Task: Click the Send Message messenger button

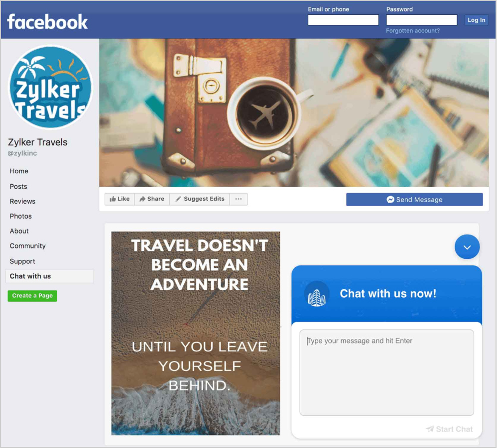Action: [x=414, y=200]
